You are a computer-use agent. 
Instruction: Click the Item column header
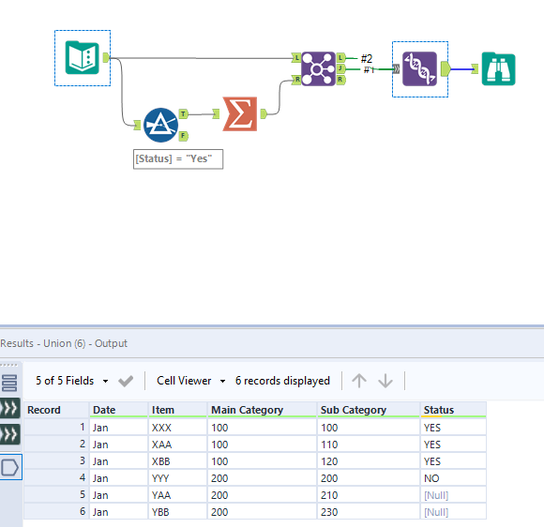[x=178, y=410]
